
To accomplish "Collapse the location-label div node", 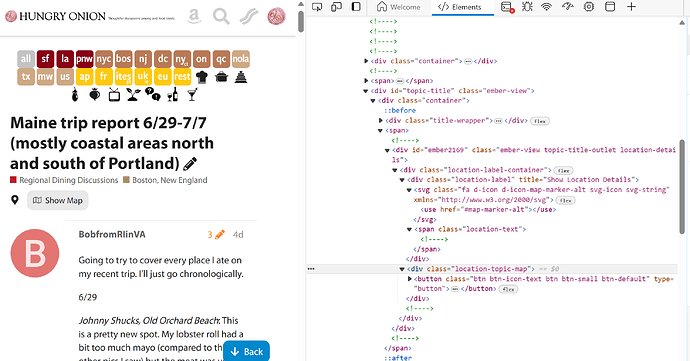I will point(402,180).
